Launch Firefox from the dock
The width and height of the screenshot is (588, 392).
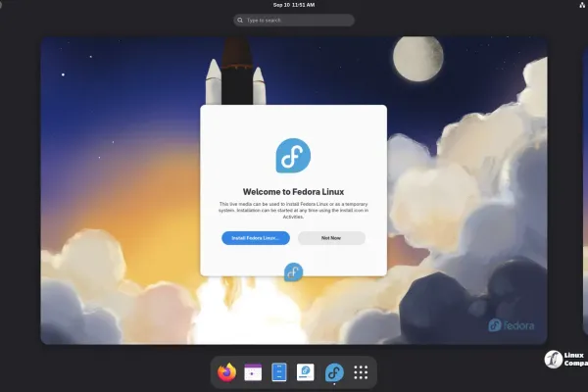pyautogui.click(x=227, y=372)
